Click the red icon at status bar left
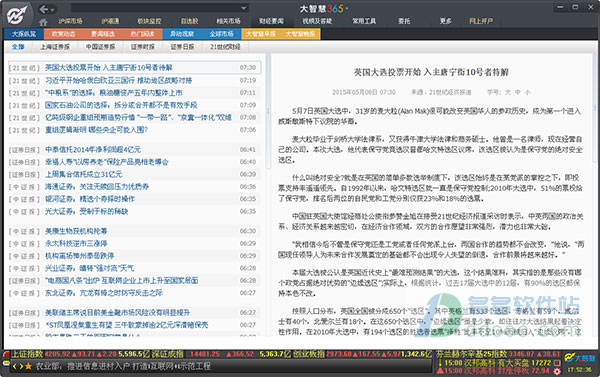Image resolution: width=600 pixels, height=377 pixels. 7,355
